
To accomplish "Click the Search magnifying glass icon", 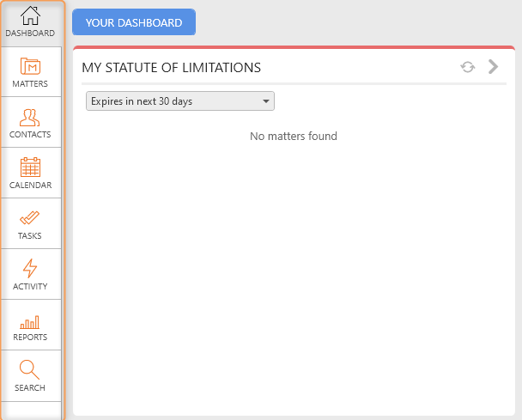I will (30, 370).
